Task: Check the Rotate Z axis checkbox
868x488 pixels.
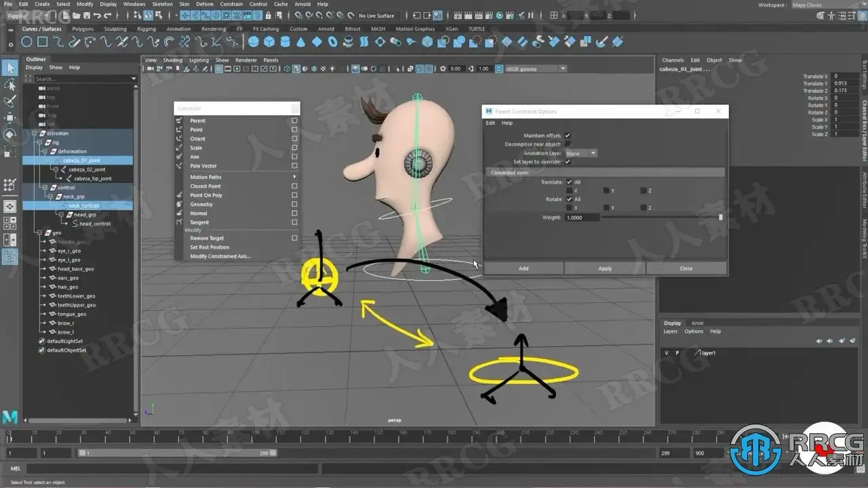Action: (643, 207)
